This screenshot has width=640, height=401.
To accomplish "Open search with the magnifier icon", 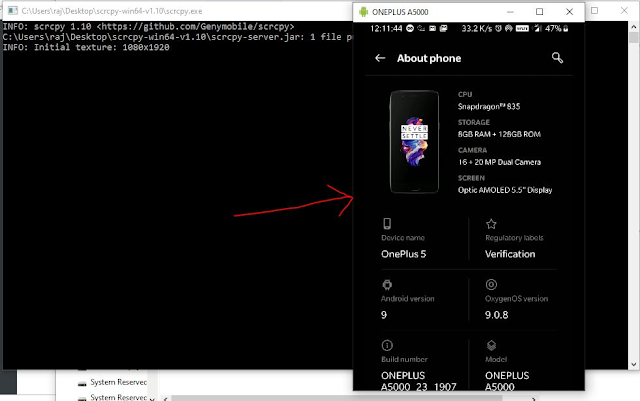I will (557, 58).
